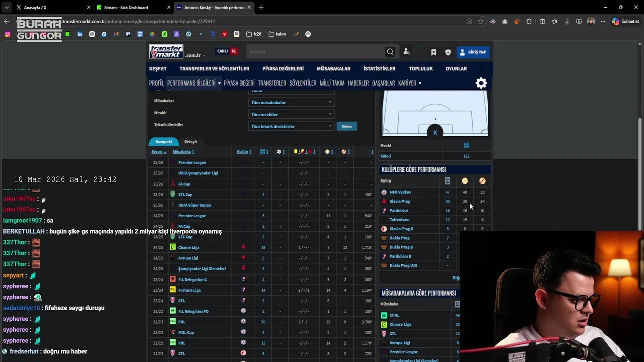Open the TOPLULUK menu
644x362 pixels.
(x=421, y=69)
